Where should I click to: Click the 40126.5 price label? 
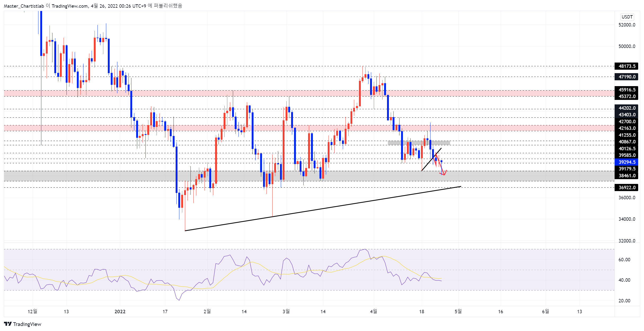coord(627,149)
